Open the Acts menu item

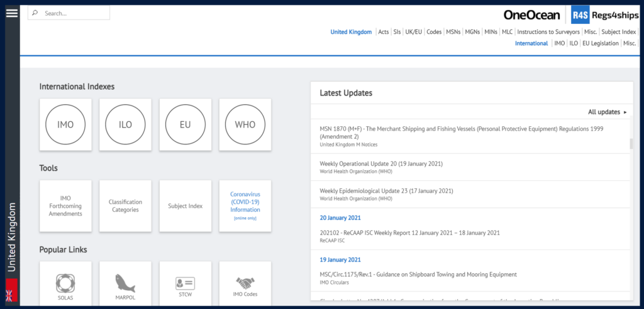pos(383,31)
